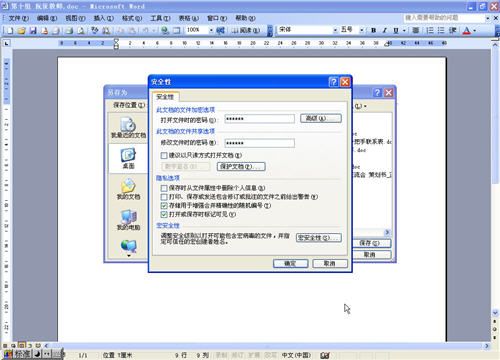Click the vertical scrollbar down arrow

(495, 313)
